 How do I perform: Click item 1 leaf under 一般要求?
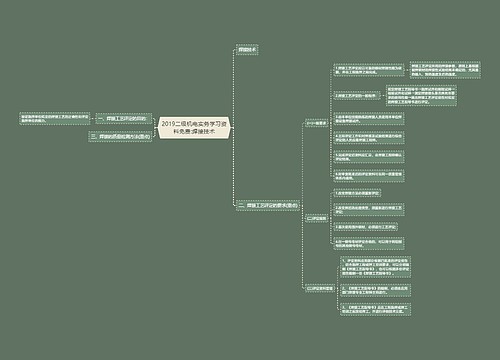[369, 70]
